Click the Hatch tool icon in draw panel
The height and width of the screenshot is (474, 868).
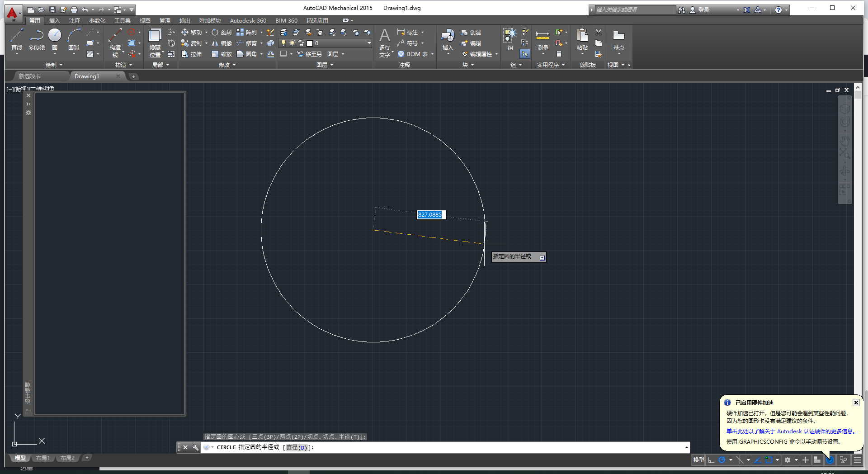point(90,54)
